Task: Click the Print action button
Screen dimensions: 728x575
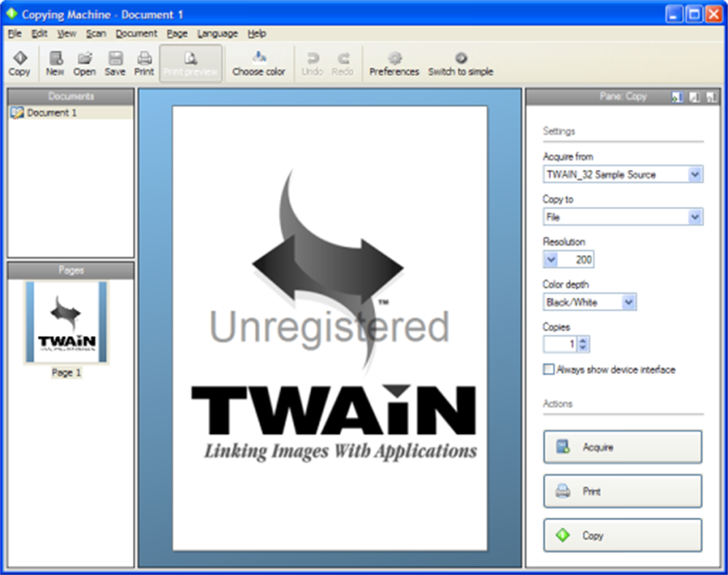Action: [623, 491]
